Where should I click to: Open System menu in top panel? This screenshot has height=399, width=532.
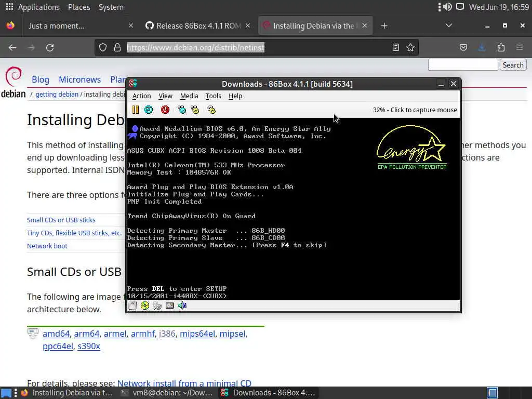111,7
